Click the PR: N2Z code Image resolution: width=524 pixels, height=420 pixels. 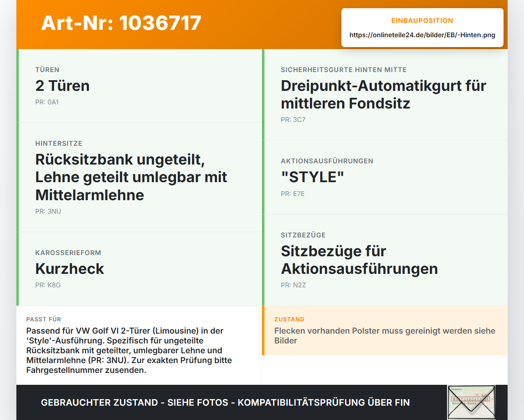(294, 285)
